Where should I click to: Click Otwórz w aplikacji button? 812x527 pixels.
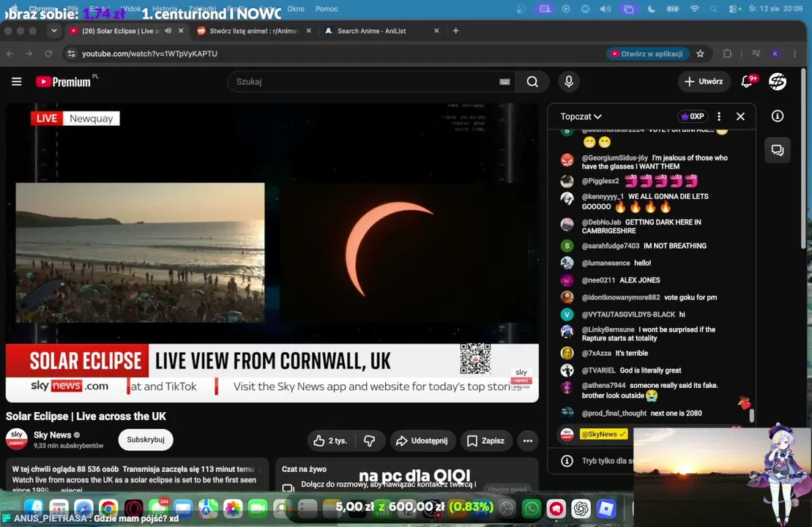point(647,54)
